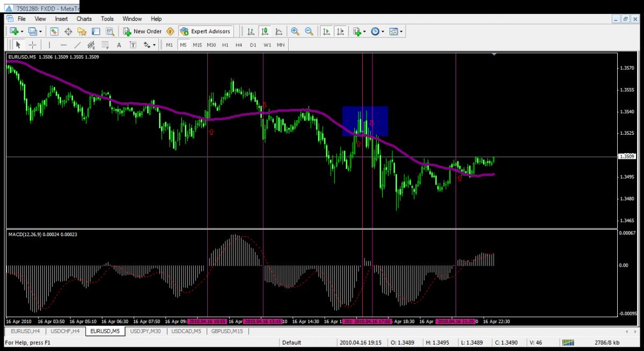The height and width of the screenshot is (351, 644).
Task: Select the H4 timeframe button
Action: pos(239,45)
